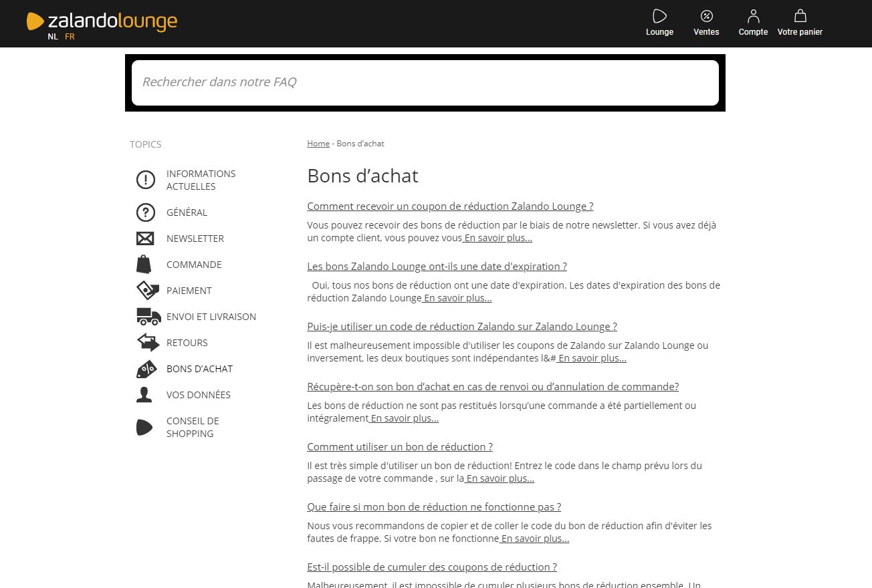Open the Votre panier bag icon
The width and height of the screenshot is (872, 588).
pos(800,16)
